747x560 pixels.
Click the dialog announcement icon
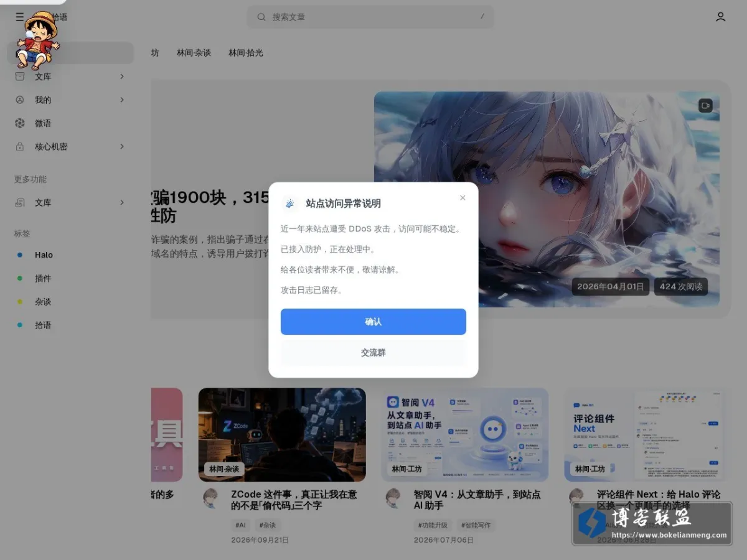(x=290, y=203)
